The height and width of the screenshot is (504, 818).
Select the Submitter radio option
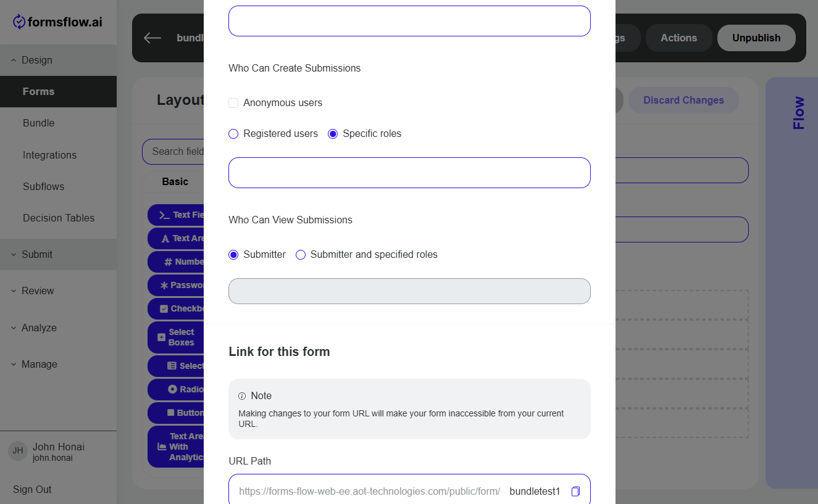pyautogui.click(x=233, y=255)
